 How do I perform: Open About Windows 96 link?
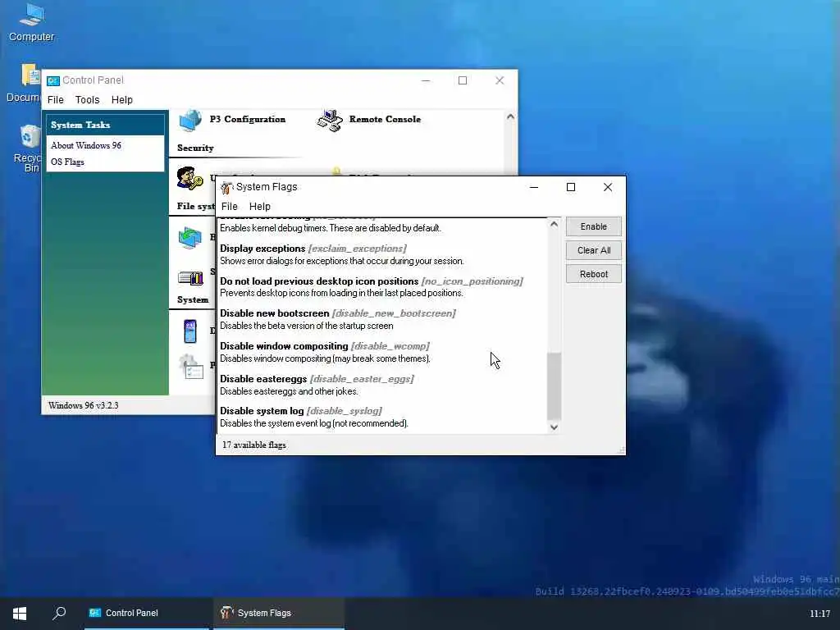pos(86,146)
